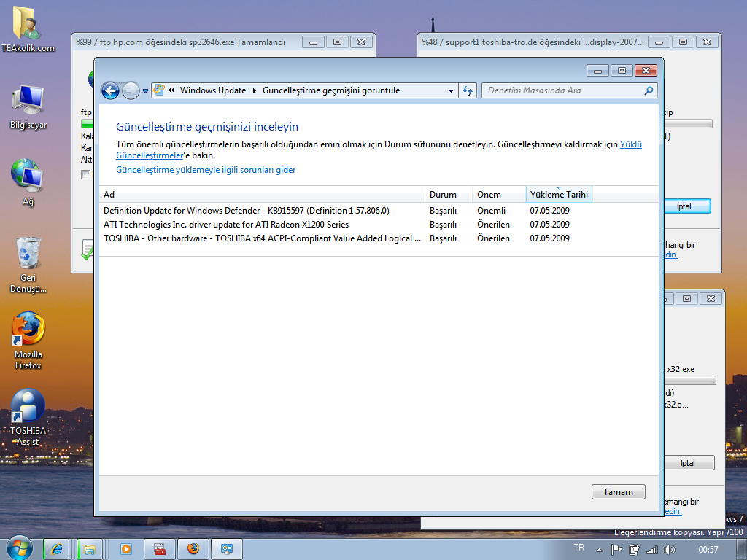Click the 'edin.' link in the x32.exe download window
Image resolution: width=747 pixels, height=560 pixels.
[x=673, y=511]
